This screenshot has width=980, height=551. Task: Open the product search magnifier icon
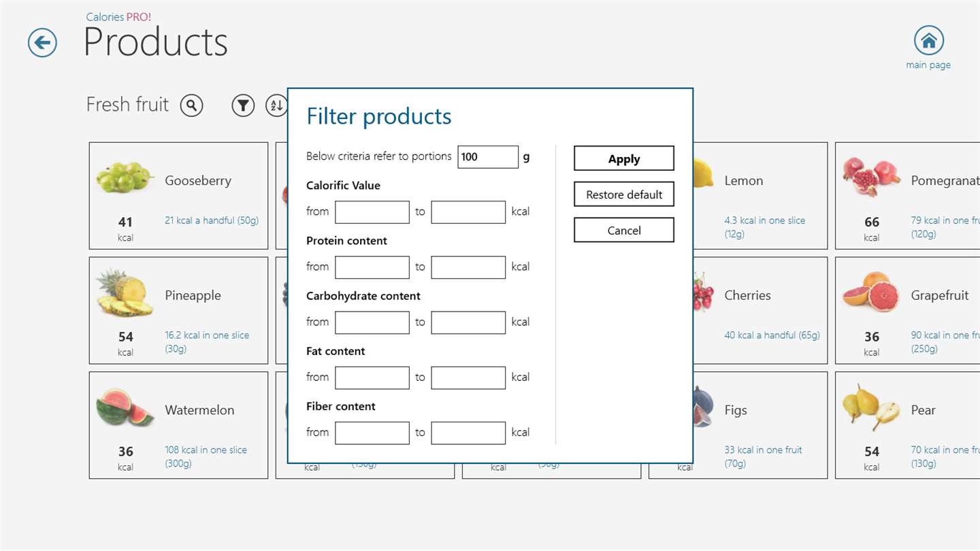(x=192, y=105)
